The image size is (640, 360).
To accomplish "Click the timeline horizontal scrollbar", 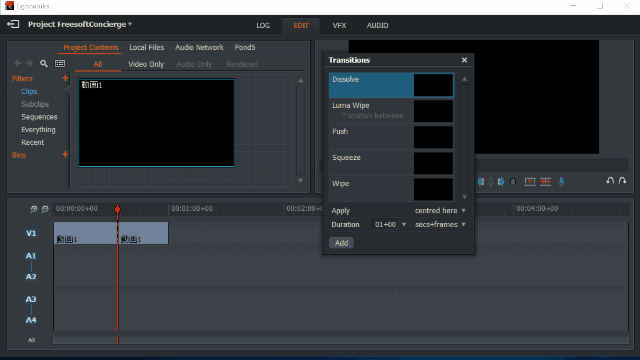I will click(341, 340).
